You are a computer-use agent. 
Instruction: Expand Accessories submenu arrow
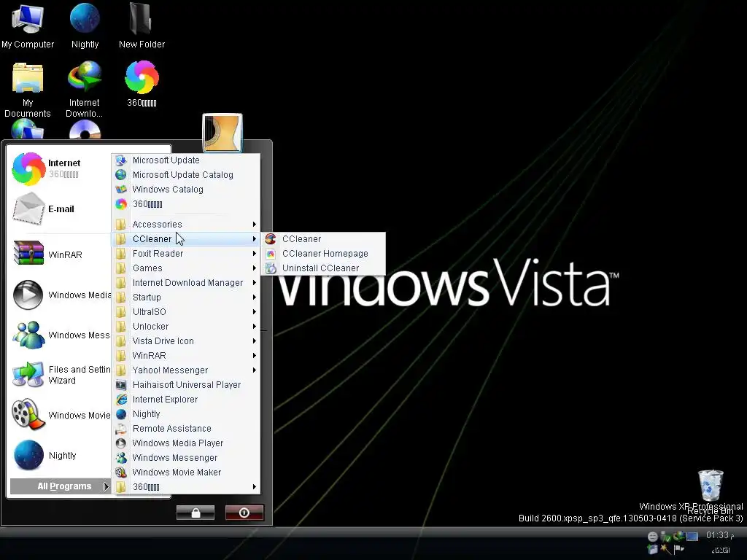255,225
